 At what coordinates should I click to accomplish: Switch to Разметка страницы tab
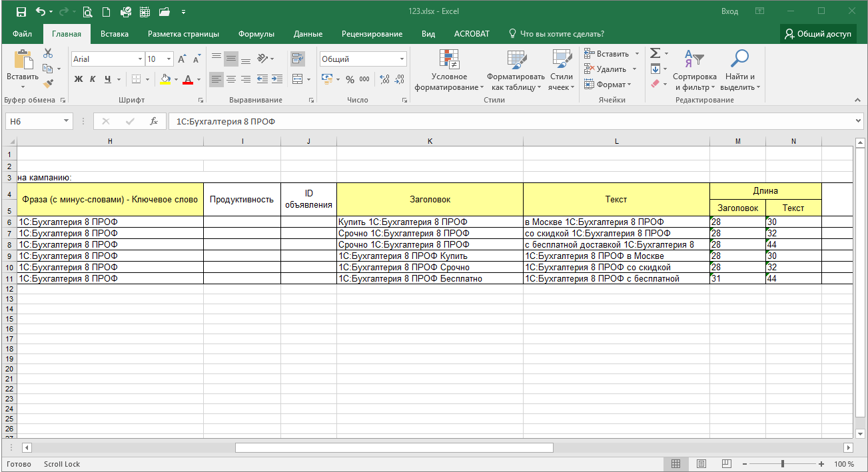click(183, 34)
